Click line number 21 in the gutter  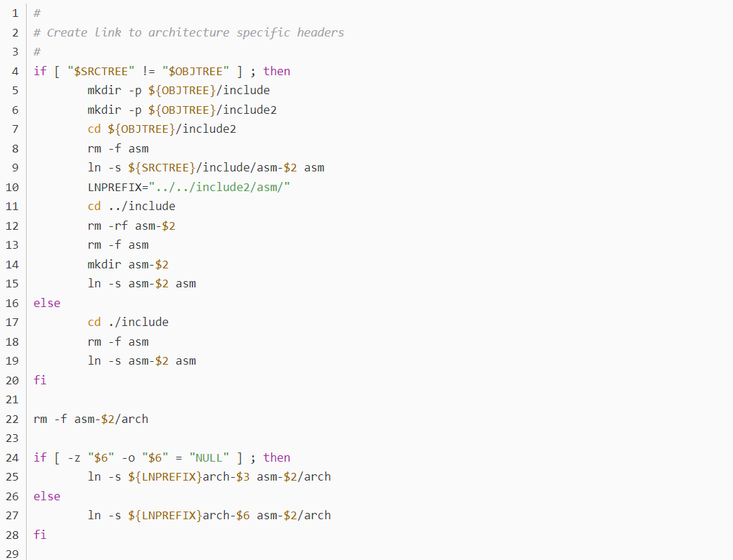click(x=12, y=400)
